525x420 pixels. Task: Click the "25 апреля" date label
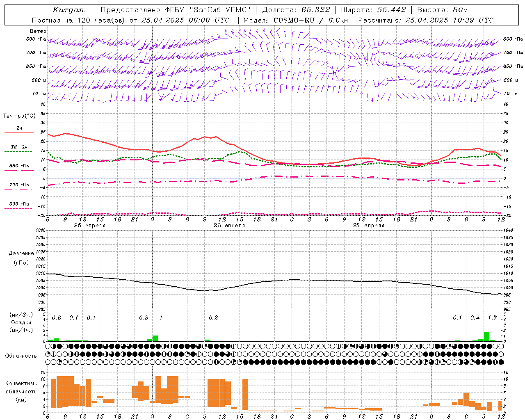point(89,226)
